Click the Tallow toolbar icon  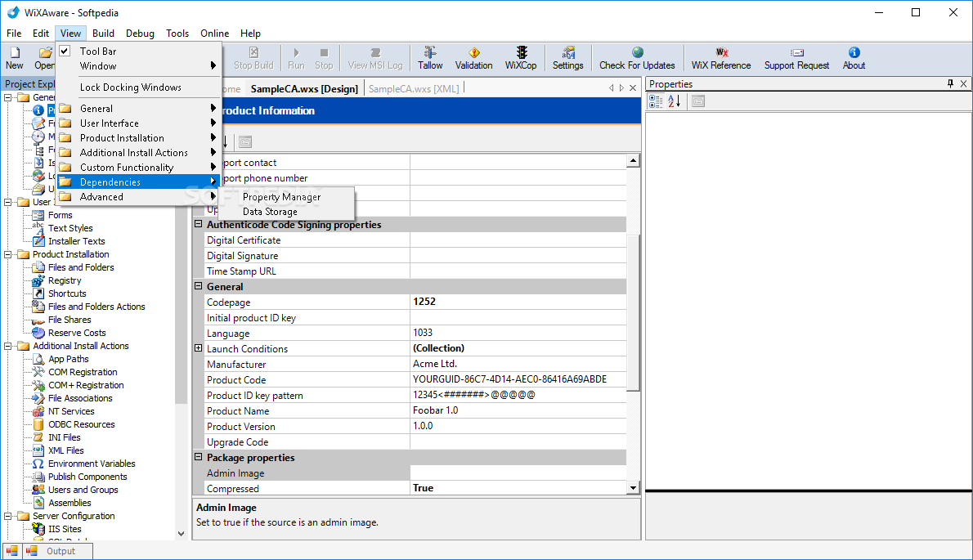point(430,57)
